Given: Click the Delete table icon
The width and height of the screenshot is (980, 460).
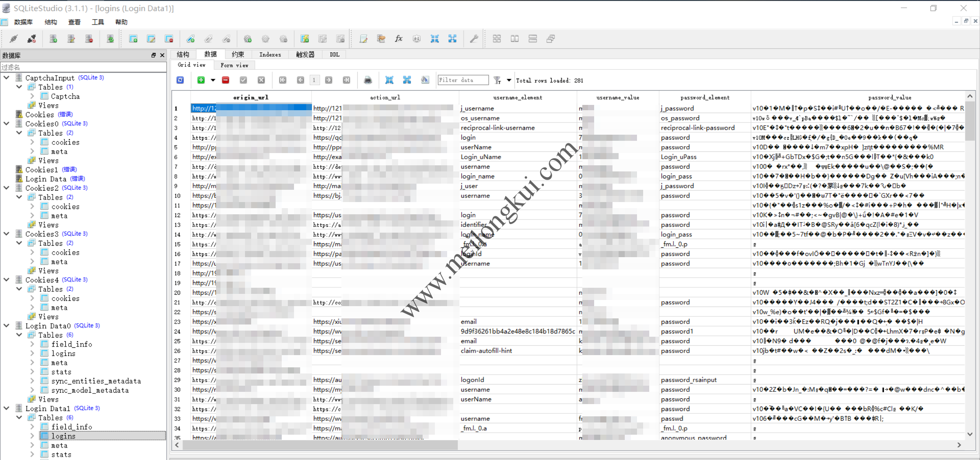Looking at the screenshot, I should click(169, 39).
